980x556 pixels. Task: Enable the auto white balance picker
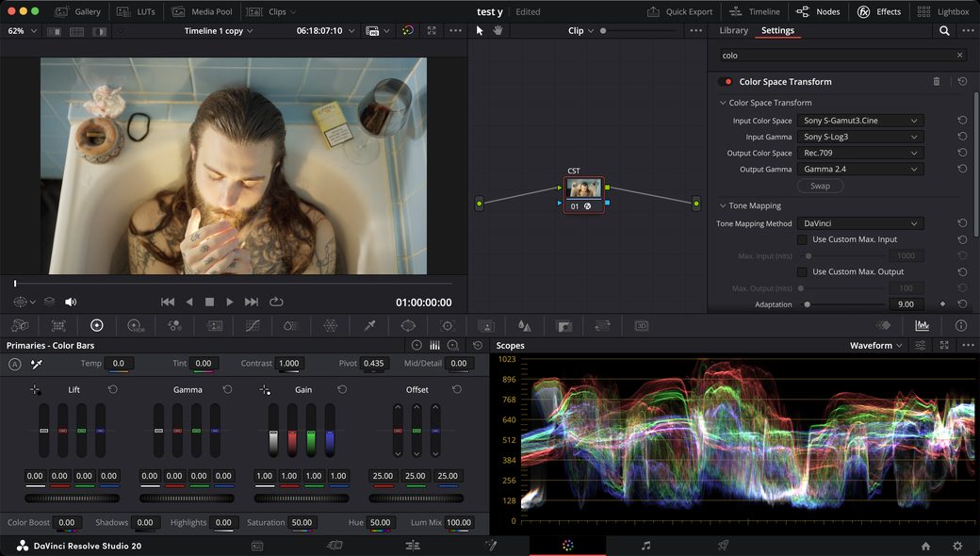(36, 364)
